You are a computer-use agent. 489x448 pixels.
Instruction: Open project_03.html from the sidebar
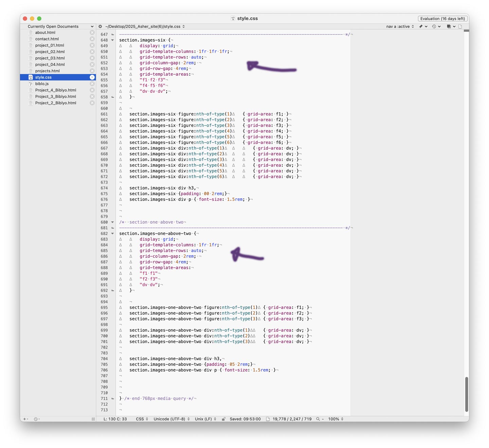point(50,58)
